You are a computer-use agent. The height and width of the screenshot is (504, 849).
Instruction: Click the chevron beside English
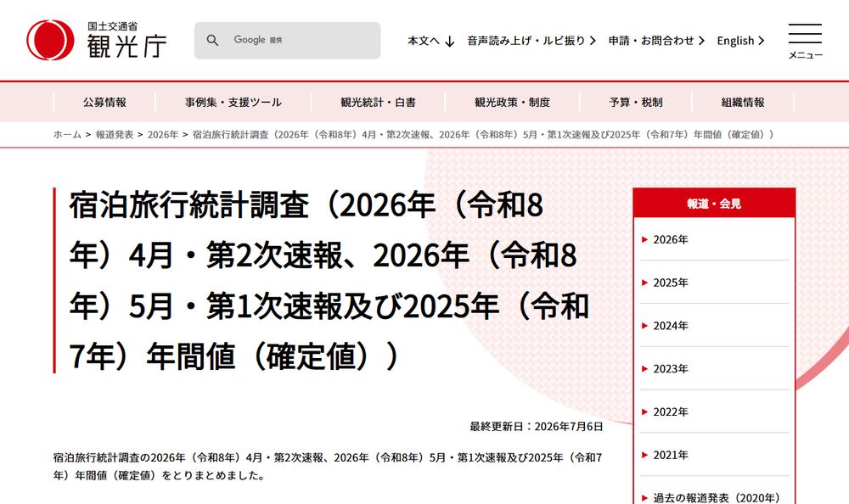click(x=762, y=41)
